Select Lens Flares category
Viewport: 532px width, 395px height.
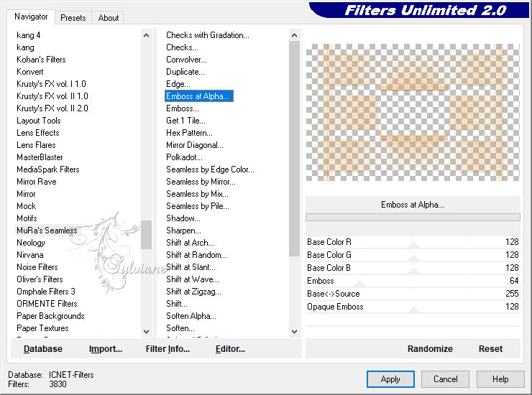36,145
